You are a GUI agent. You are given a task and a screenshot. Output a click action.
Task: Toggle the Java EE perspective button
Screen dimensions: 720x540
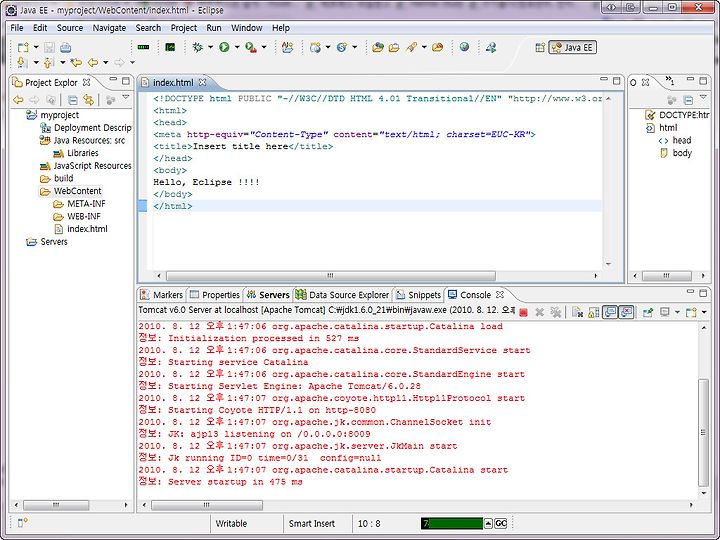(572, 47)
